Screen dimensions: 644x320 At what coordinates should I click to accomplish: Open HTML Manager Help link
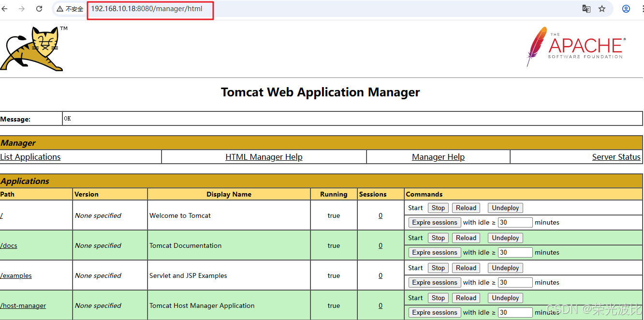[x=264, y=157]
